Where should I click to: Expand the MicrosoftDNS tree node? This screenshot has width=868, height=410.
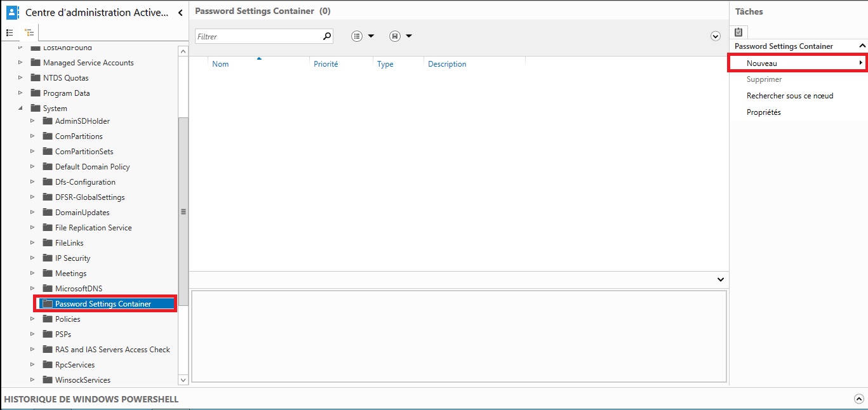(x=32, y=289)
